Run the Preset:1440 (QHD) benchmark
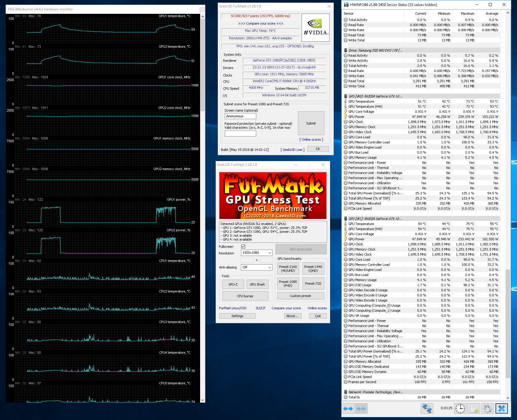This screenshot has height=420, width=517. tap(313, 268)
